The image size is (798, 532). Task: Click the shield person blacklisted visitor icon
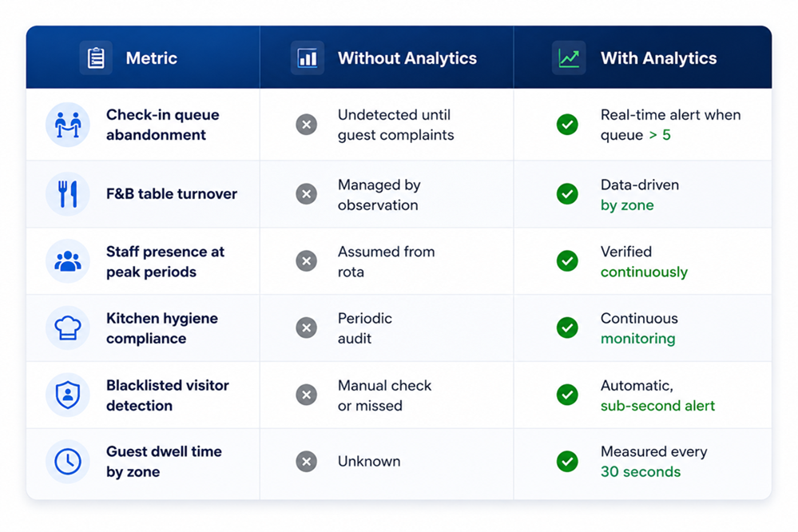68,395
